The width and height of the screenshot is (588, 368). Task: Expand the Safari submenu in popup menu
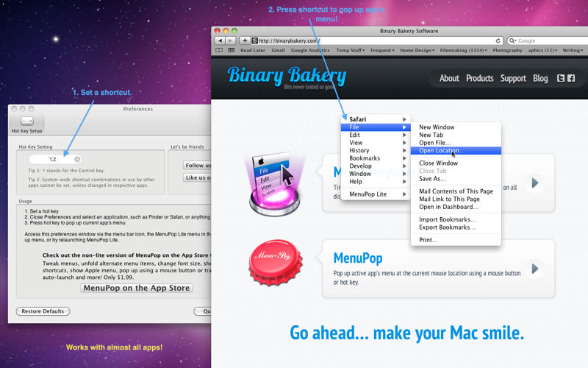[x=376, y=119]
